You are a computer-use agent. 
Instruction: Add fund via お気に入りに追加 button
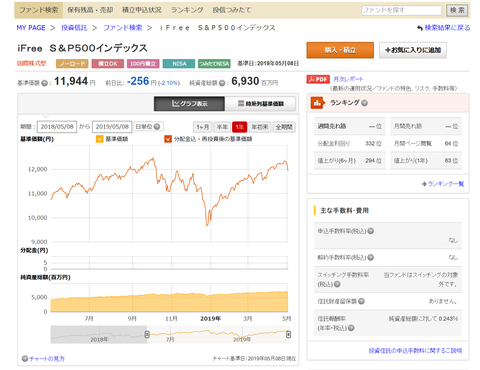(413, 50)
